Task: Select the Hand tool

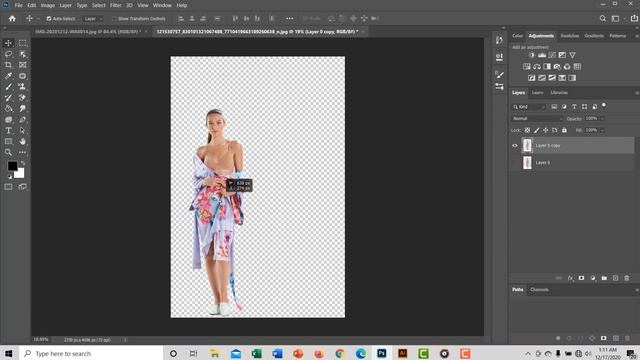Action: pyautogui.click(x=22, y=141)
